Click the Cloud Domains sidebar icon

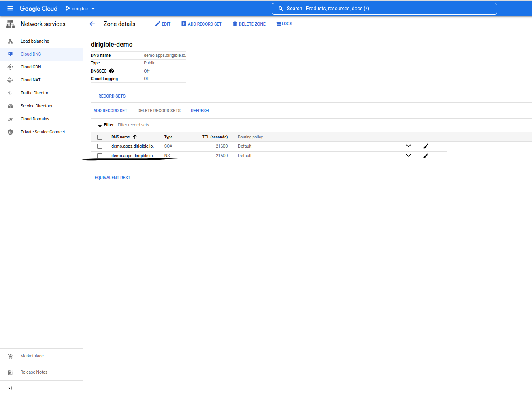11,119
